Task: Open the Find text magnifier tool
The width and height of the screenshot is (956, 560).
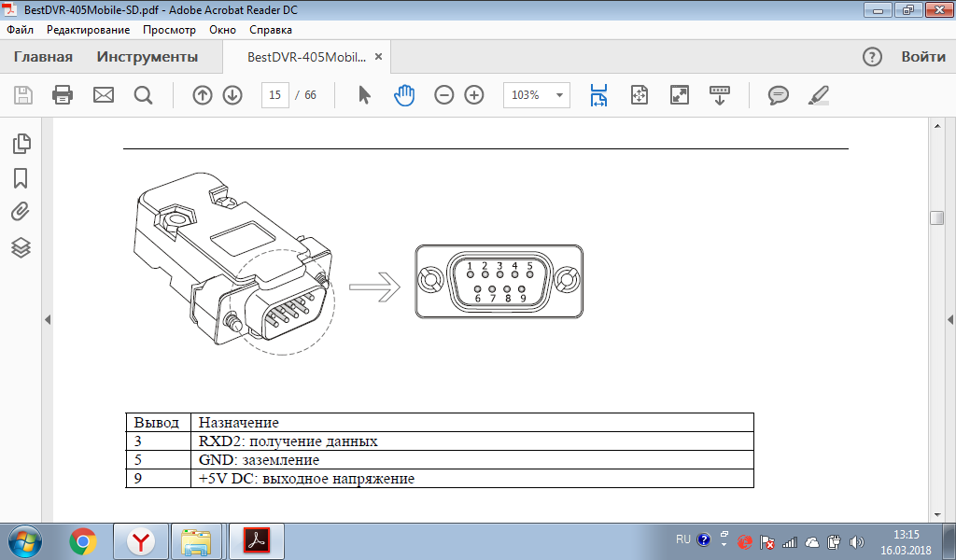Action: (143, 95)
